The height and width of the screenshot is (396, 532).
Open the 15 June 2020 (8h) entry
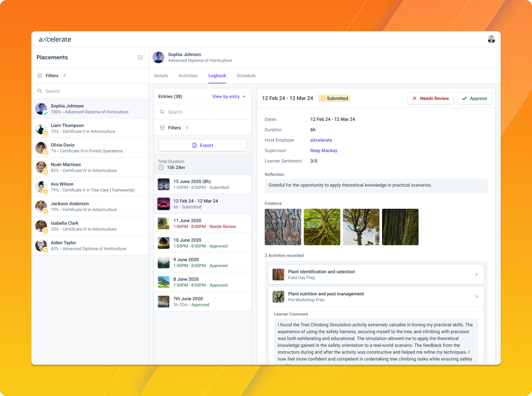pos(203,184)
